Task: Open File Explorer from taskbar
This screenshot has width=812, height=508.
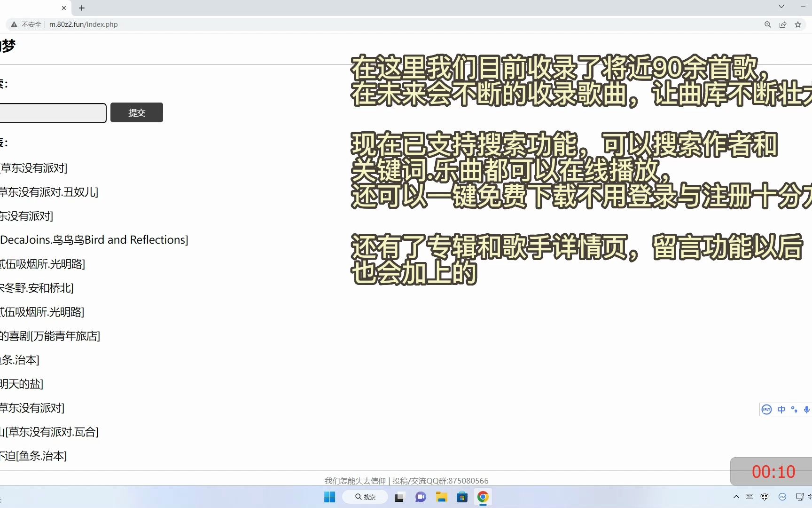Action: 441,497
